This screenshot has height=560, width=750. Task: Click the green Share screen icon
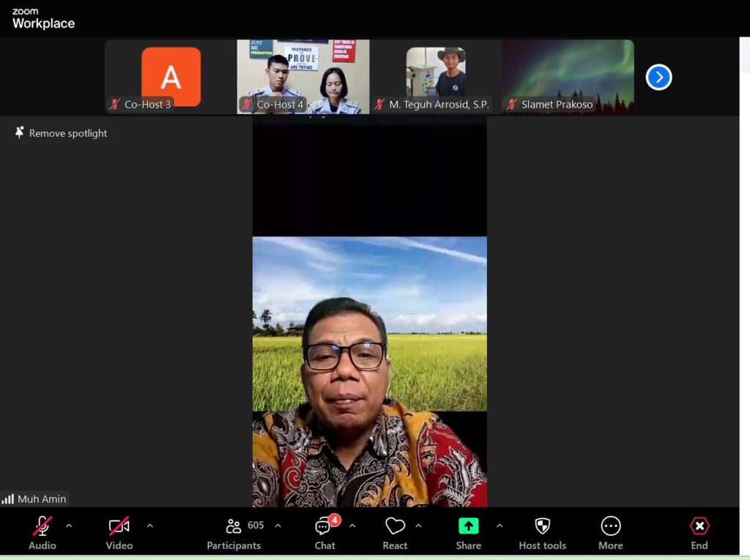[x=468, y=526]
